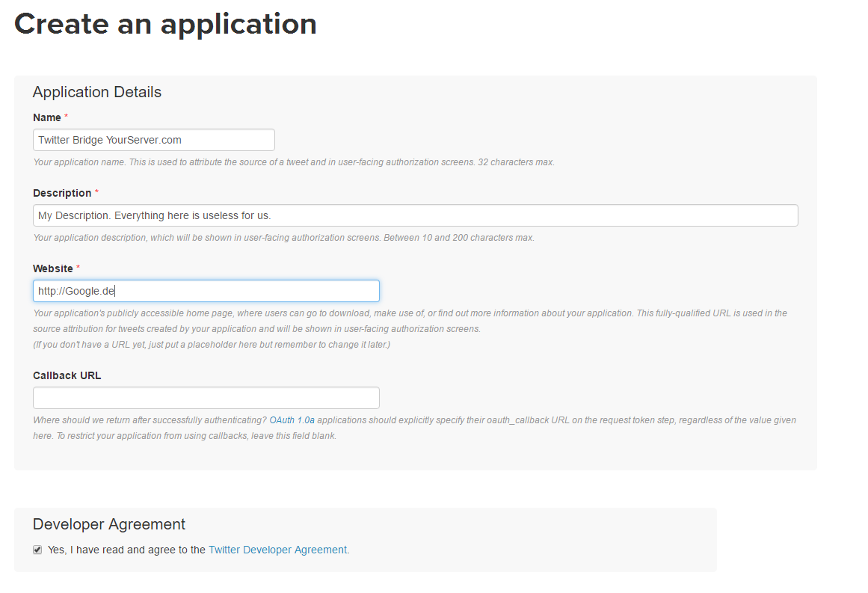
Task: Click the placeholder URL hint in parentheses
Action: (x=212, y=345)
